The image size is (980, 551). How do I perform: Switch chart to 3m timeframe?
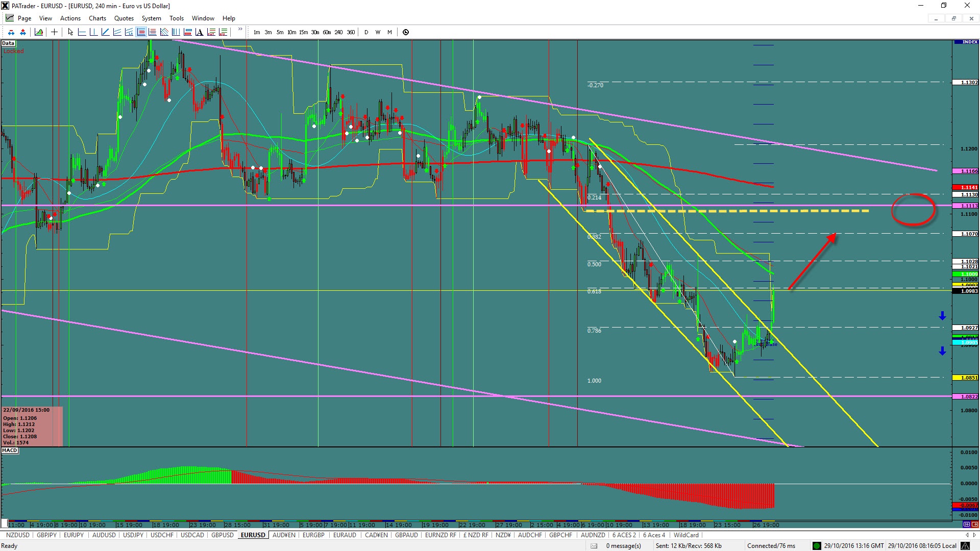[268, 32]
